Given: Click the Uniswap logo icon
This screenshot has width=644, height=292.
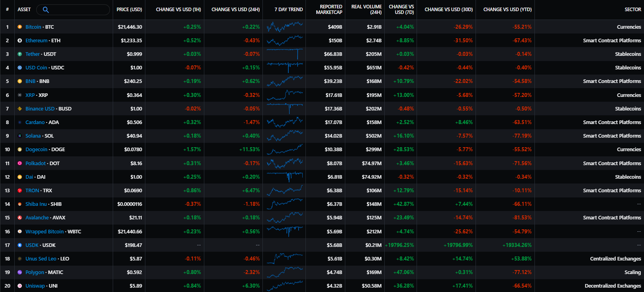Looking at the screenshot, I should point(20,286).
